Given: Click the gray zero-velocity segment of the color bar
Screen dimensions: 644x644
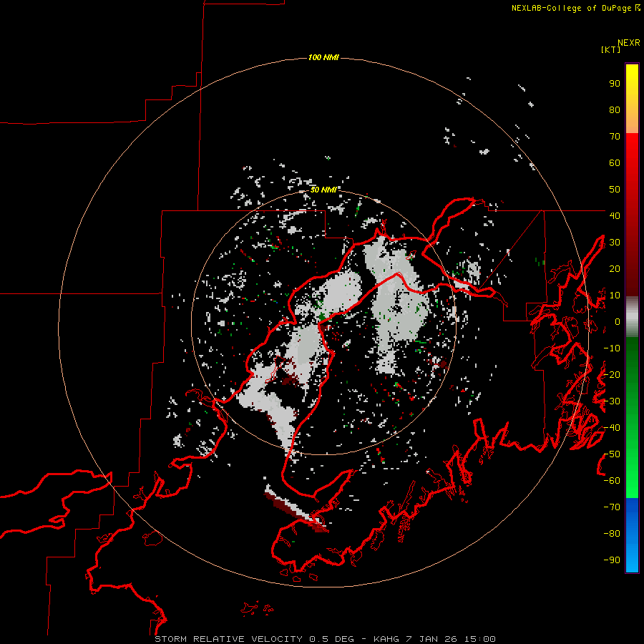Looking at the screenshot, I should [632, 317].
